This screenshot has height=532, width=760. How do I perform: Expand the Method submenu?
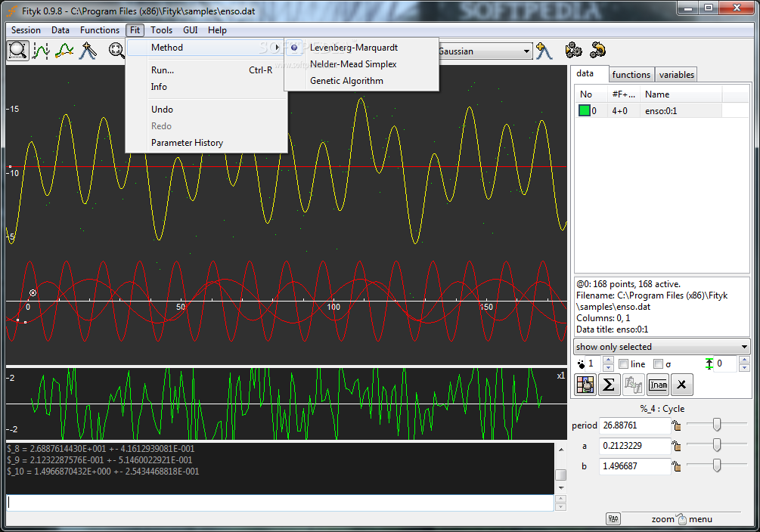pyautogui.click(x=206, y=48)
